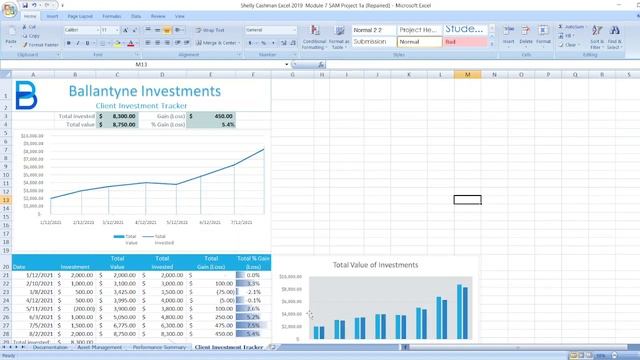Switch to the Page Layout ribbon tab
This screenshot has width=640, height=360.
[x=80, y=16]
